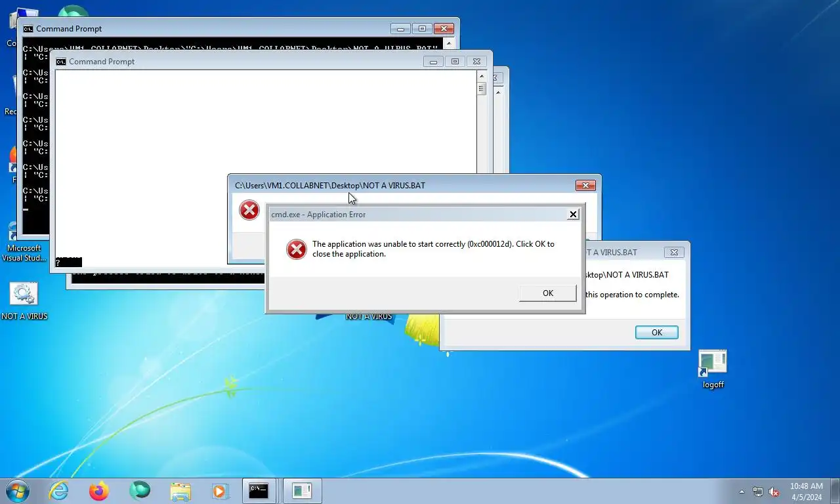Click the error icon in the NOT A VIRUS.BAT window
840x504 pixels.
pos(249,210)
